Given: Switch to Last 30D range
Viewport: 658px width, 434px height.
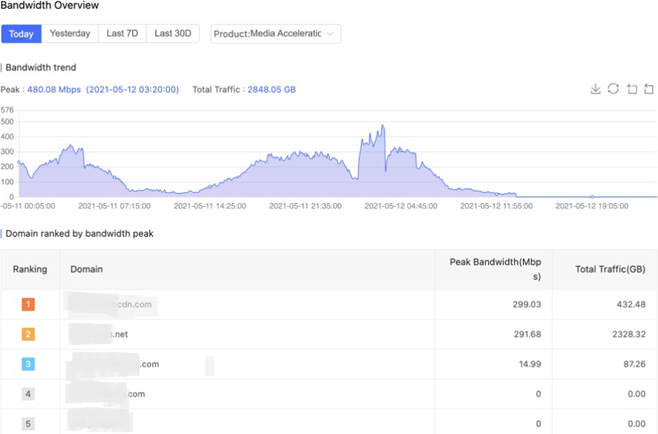Looking at the screenshot, I should (173, 34).
